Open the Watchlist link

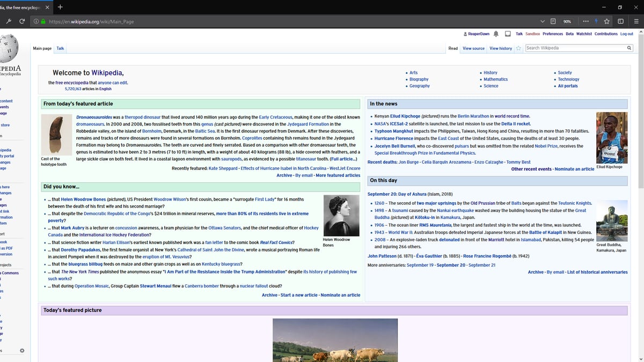[584, 34]
